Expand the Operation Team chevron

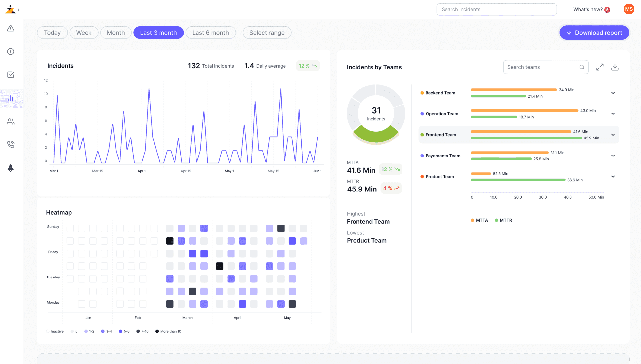613,114
